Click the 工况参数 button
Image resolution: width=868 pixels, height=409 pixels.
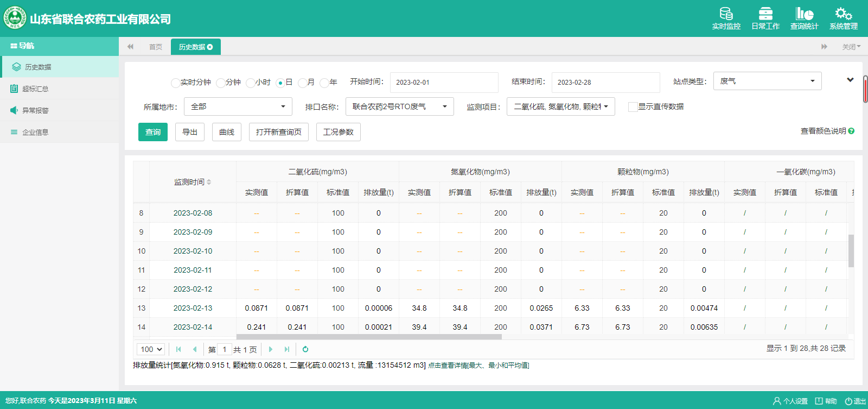click(339, 132)
